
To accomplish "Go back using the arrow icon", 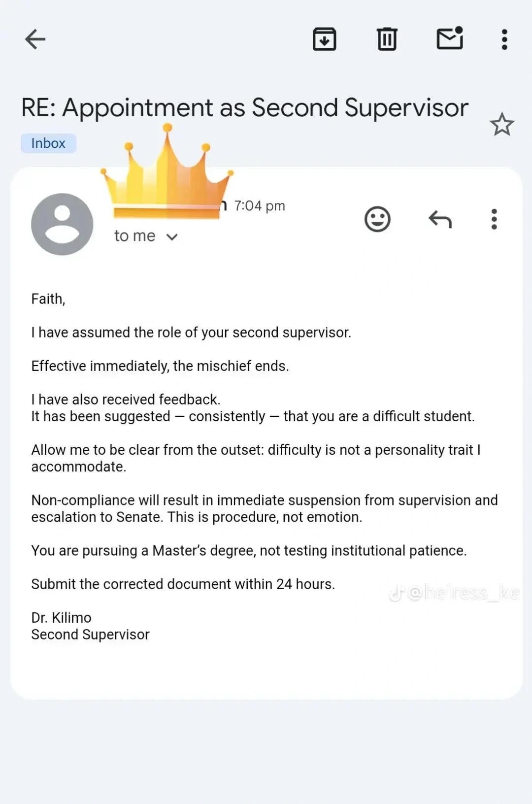I will [x=35, y=39].
